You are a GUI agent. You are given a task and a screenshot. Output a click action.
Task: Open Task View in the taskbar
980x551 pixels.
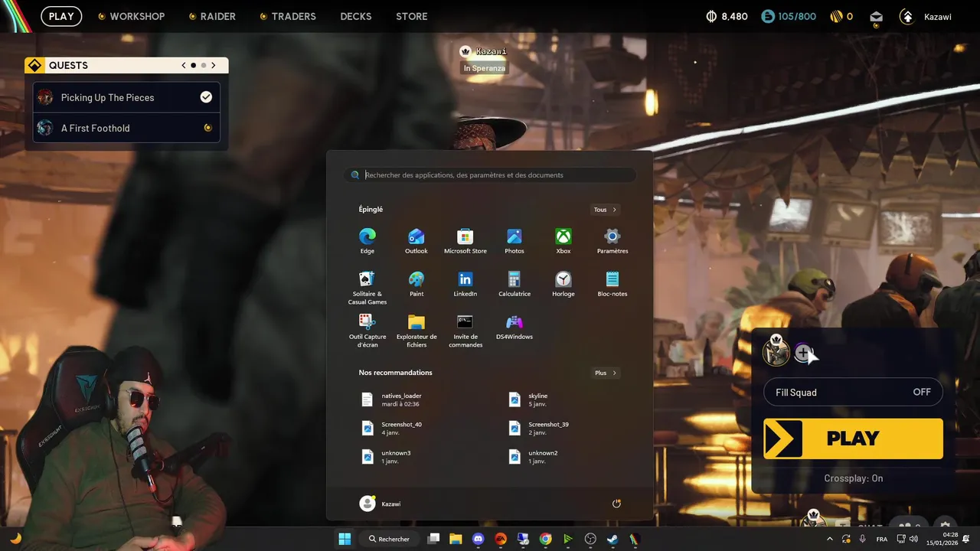433,539
